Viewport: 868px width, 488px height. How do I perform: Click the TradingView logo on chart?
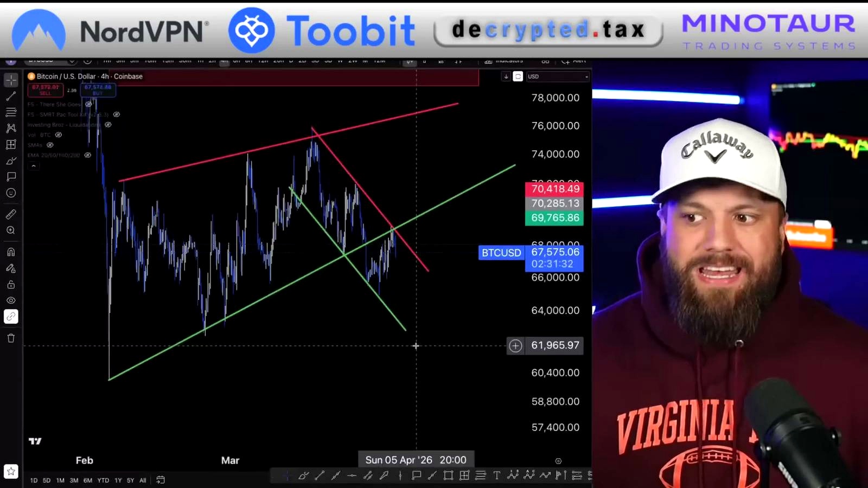pyautogui.click(x=35, y=441)
